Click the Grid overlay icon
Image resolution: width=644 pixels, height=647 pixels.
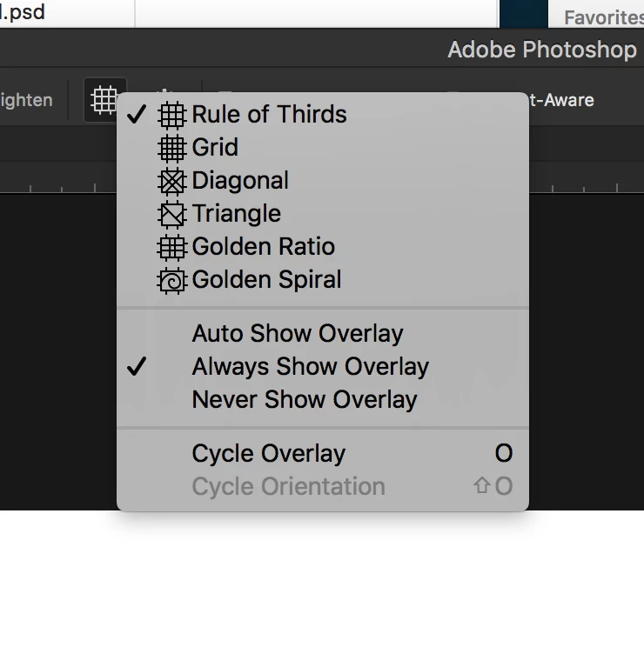(171, 148)
